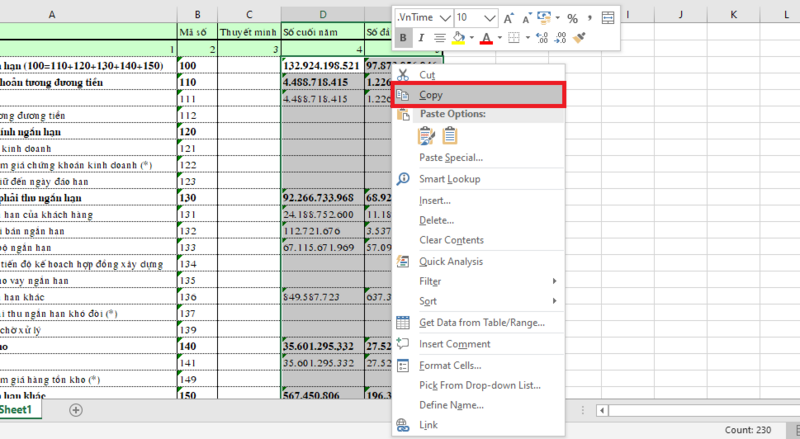The image size is (800, 439).
Task: Toggle bold in the mini toolbar
Action: [403, 38]
